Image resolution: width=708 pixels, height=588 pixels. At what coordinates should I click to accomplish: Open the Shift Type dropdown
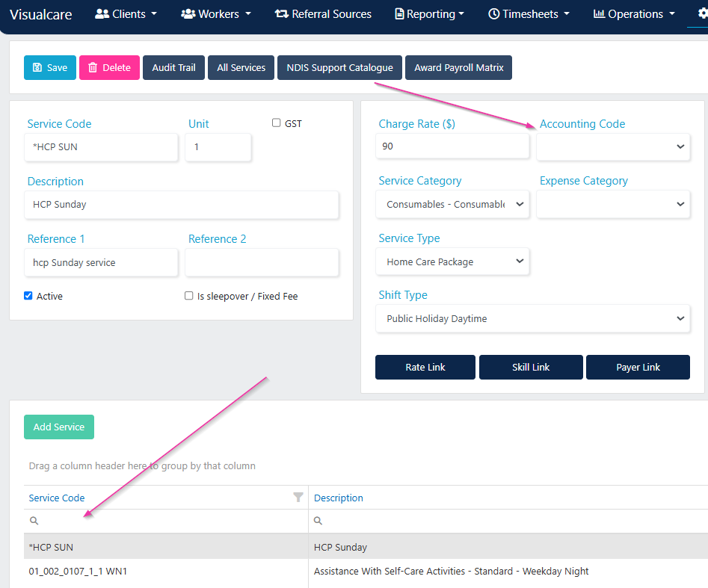[x=533, y=318]
